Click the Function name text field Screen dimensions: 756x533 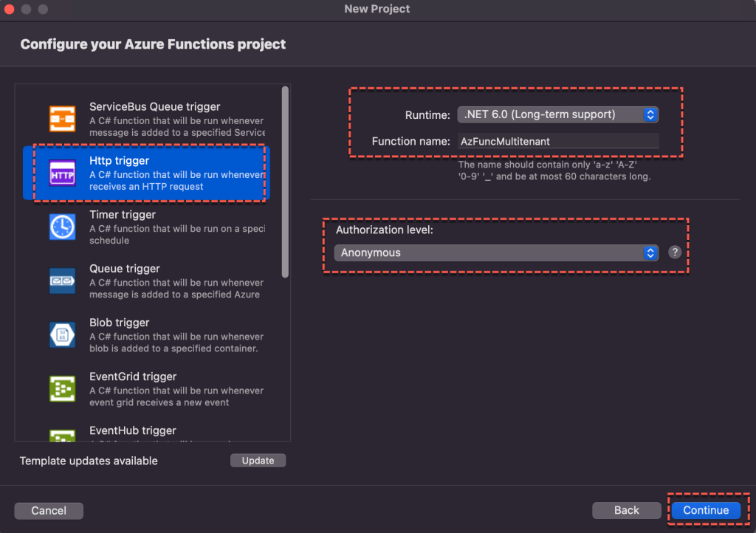(x=557, y=141)
